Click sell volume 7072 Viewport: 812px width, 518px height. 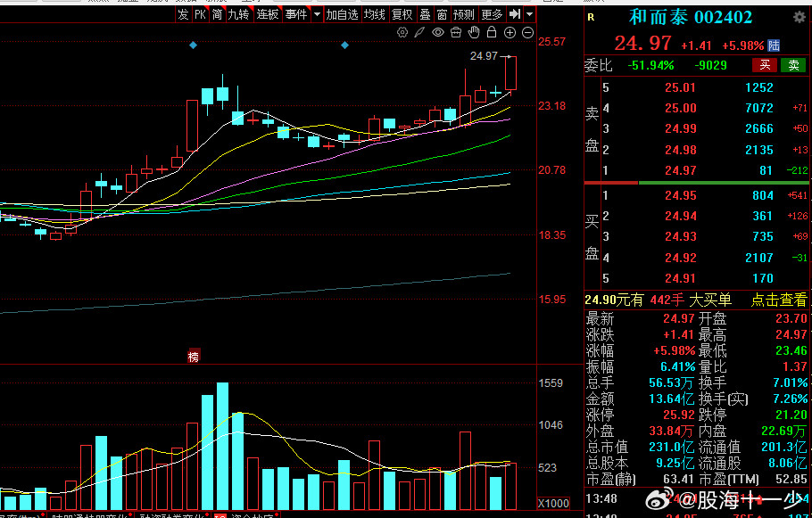click(758, 108)
